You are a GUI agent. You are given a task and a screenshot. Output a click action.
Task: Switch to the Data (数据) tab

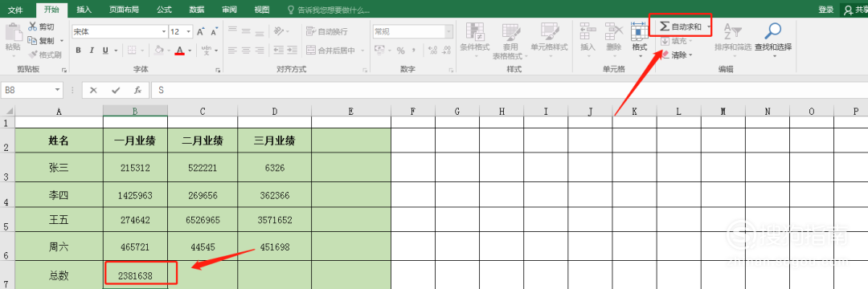click(197, 10)
